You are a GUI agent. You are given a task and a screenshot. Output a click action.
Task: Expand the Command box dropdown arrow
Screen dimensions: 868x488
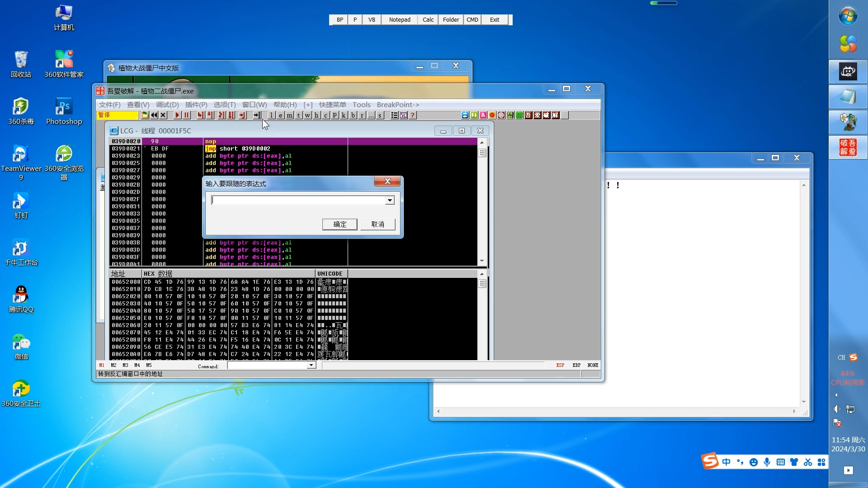point(311,365)
